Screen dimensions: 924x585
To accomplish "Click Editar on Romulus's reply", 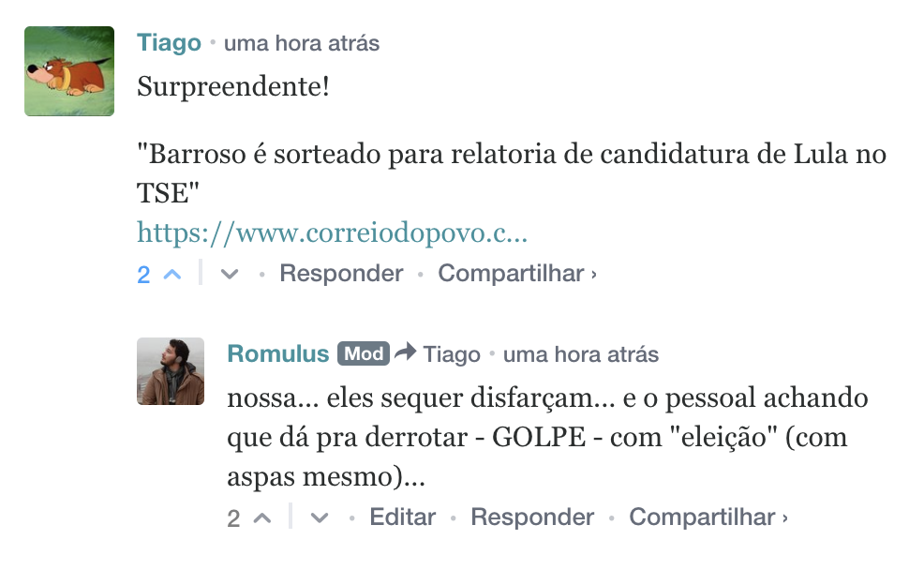I will (x=403, y=517).
